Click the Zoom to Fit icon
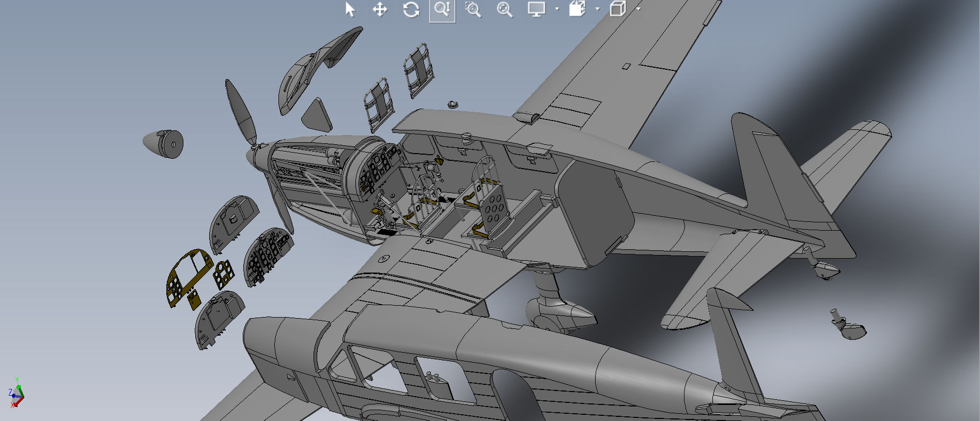This screenshot has height=421, width=980. coord(505,9)
